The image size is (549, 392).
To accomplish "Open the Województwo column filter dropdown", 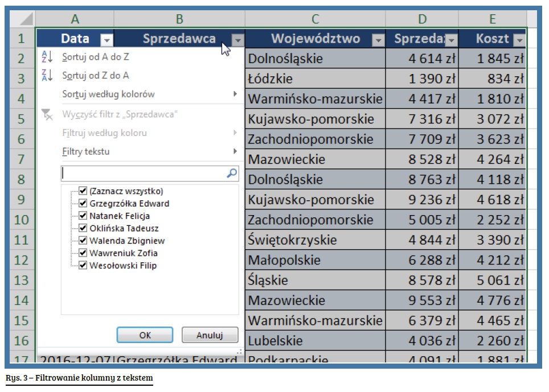I will [x=378, y=40].
